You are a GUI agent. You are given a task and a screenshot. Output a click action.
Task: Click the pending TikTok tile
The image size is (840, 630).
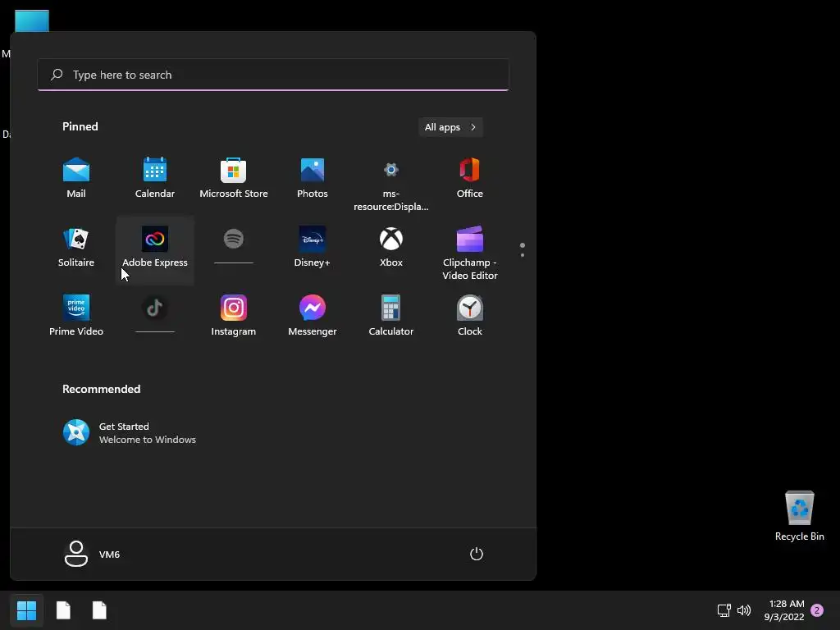(x=155, y=314)
